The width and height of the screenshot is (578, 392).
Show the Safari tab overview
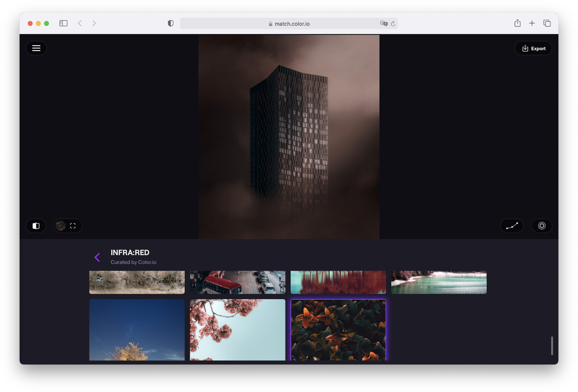tap(547, 23)
